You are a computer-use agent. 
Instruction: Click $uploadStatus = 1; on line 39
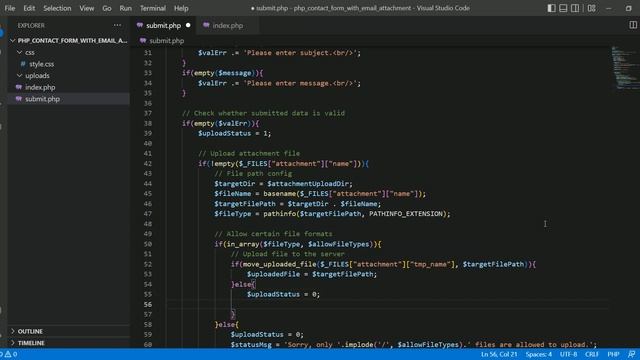pyautogui.click(x=234, y=133)
